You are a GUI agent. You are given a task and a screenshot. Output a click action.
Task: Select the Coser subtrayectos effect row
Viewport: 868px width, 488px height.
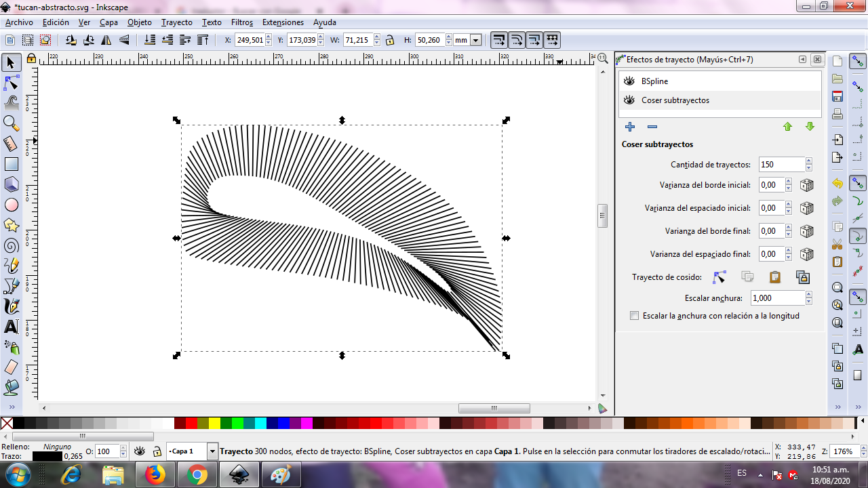coord(720,100)
